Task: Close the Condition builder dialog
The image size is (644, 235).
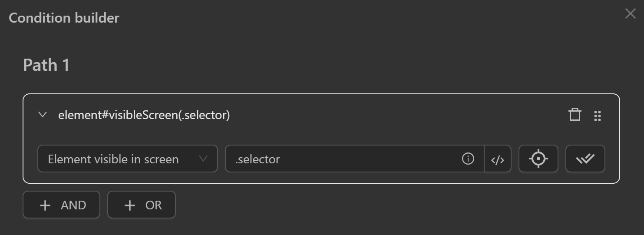Action: point(630,14)
